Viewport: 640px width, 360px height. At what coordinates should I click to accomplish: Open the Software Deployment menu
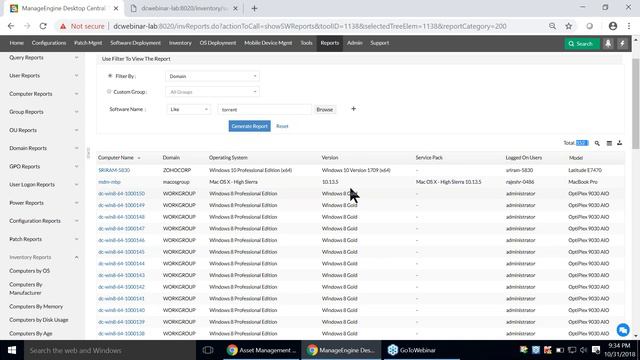point(136,43)
